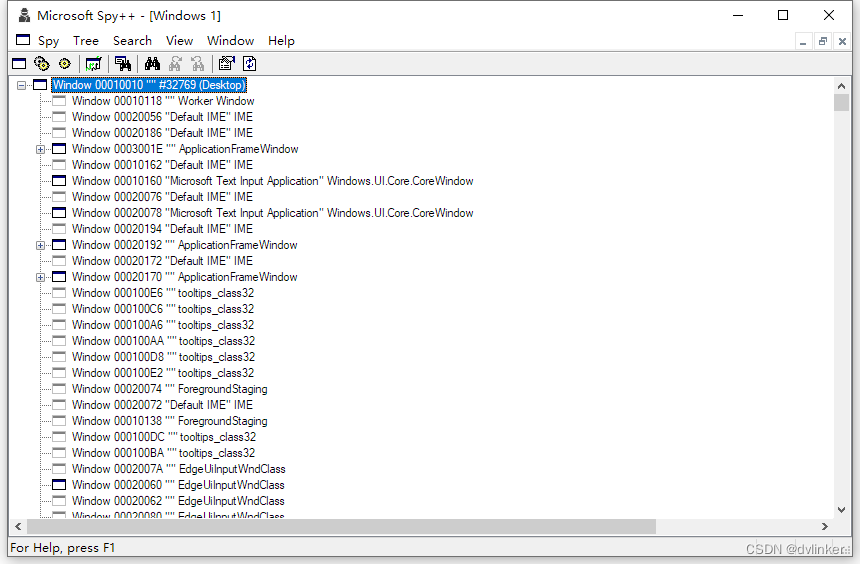860x564 pixels.
Task: Select row Window 000100E6 tooltips_class32
Action: point(163,293)
